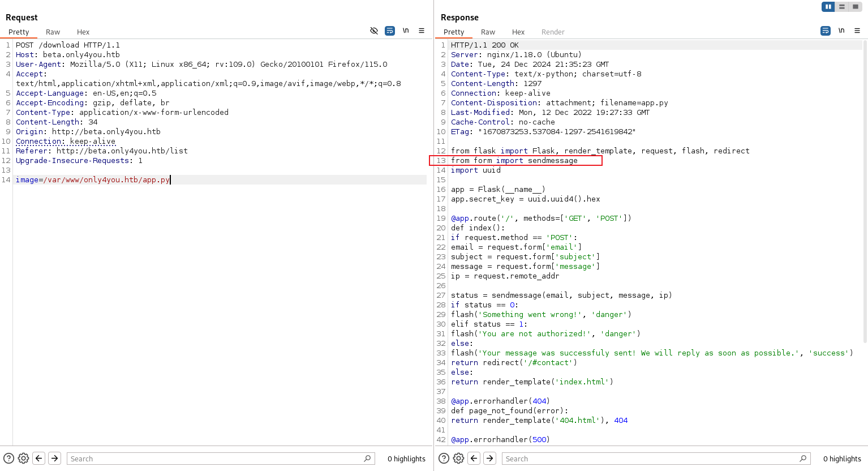Click 'Server: nginx/1.18.0 (Ubuntu)' header
Screen dimensions: 868x471
tap(517, 54)
